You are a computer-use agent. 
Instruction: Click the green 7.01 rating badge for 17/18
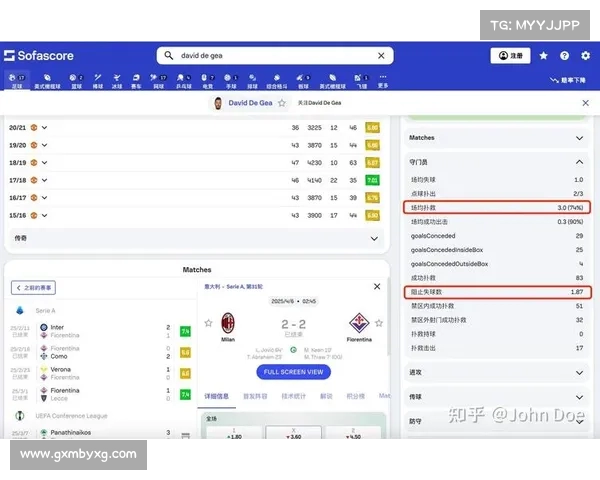(372, 180)
